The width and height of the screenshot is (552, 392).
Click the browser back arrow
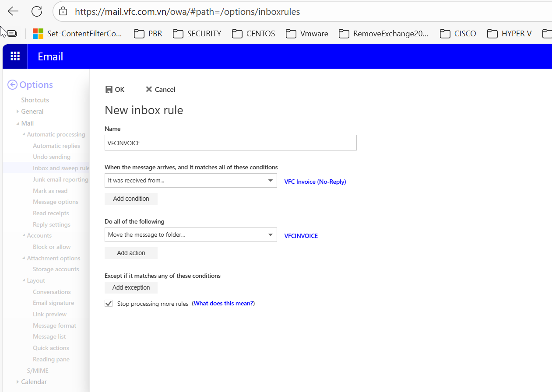click(x=14, y=12)
